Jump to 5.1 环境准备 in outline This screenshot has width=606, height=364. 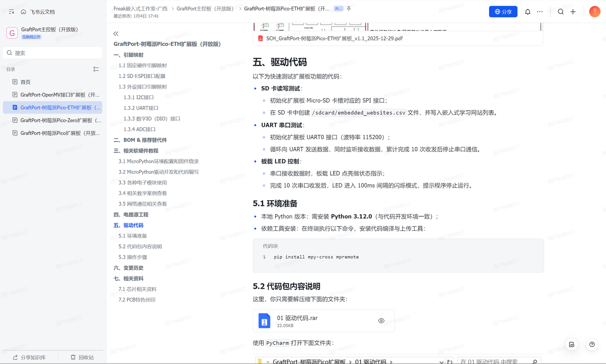(133, 236)
